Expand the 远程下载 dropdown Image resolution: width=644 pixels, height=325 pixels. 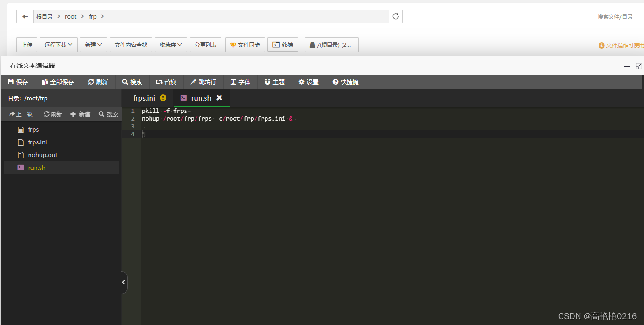click(x=59, y=45)
